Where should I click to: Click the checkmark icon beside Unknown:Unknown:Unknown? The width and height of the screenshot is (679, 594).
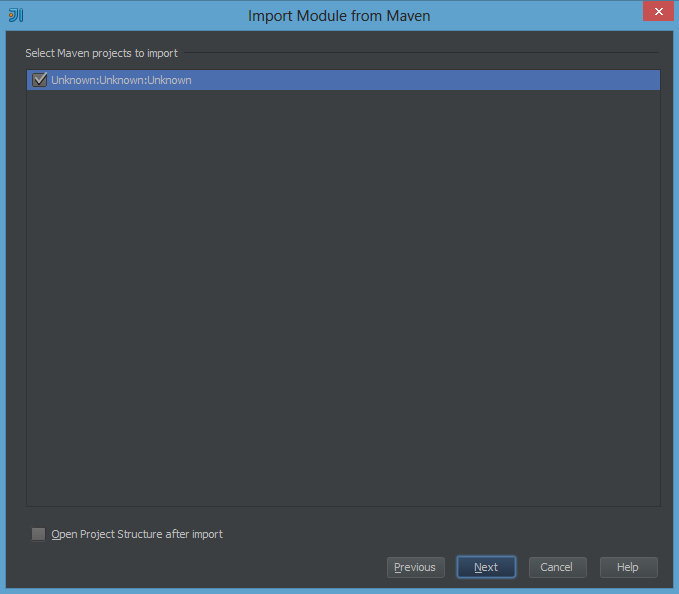pos(39,80)
